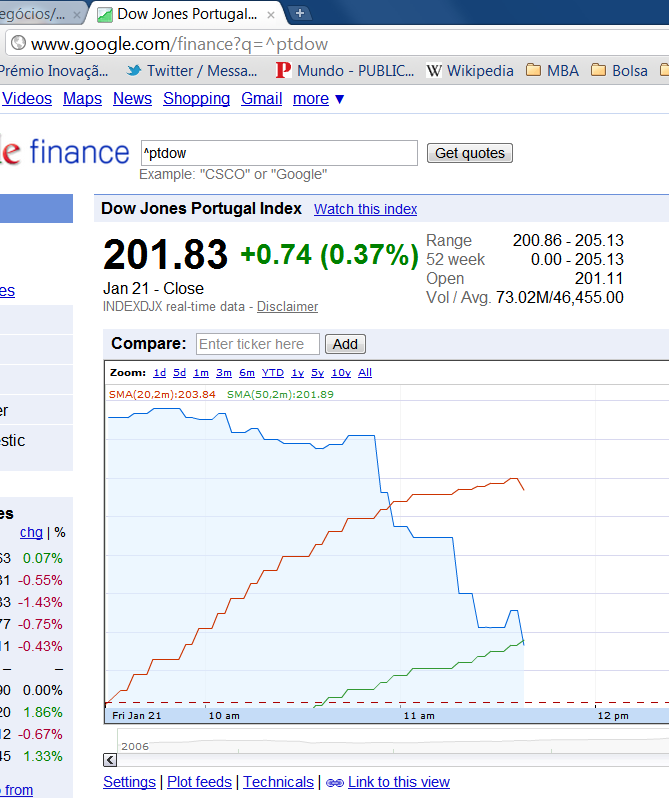
Task: Open the Twitter / Messa... bookmark
Action: pyautogui.click(x=192, y=70)
